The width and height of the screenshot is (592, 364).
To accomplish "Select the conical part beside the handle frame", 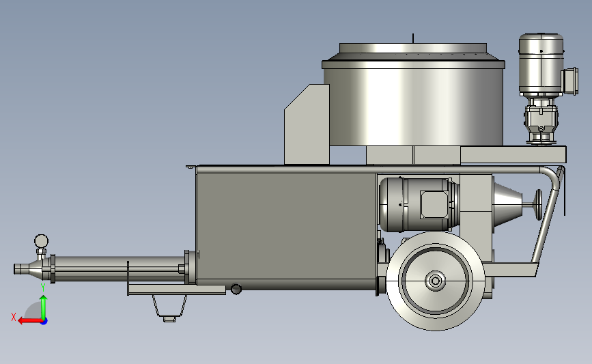I will [x=508, y=204].
